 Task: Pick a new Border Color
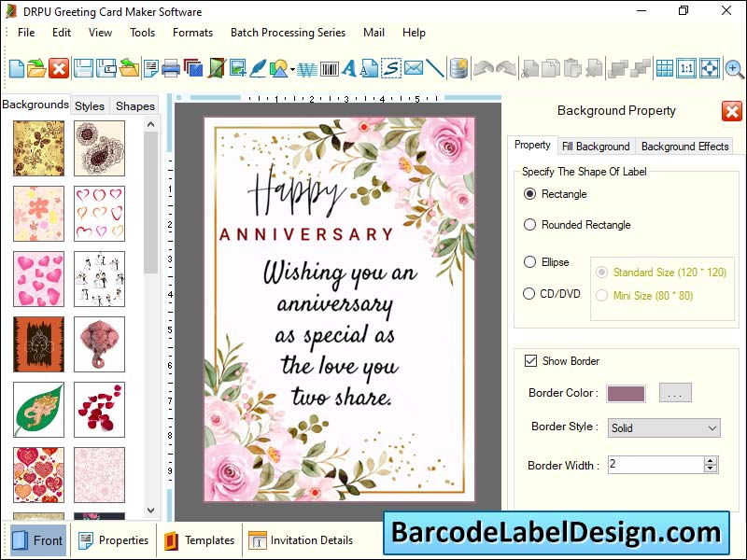(675, 393)
